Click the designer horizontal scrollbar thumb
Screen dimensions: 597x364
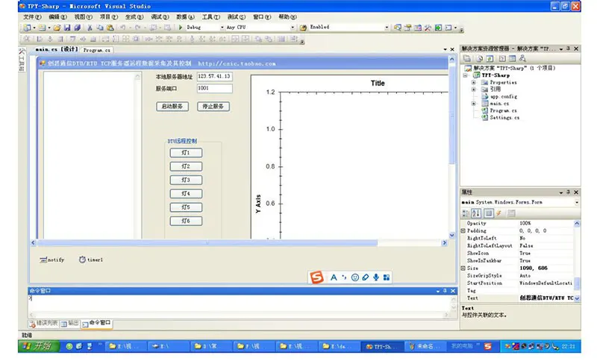point(207,242)
